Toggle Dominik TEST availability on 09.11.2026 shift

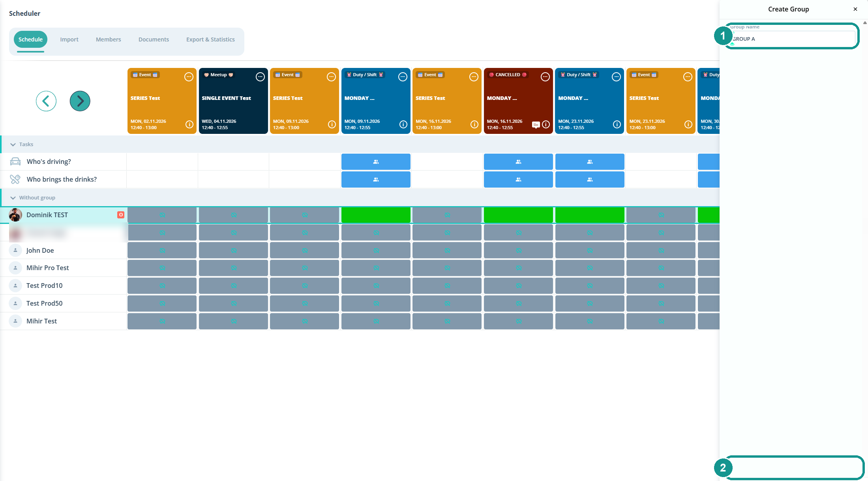(x=376, y=215)
